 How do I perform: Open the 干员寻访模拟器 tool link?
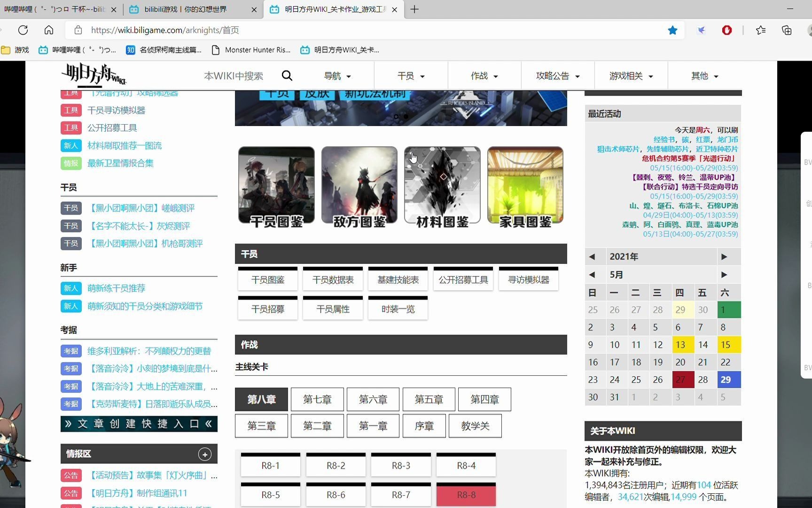(x=117, y=110)
